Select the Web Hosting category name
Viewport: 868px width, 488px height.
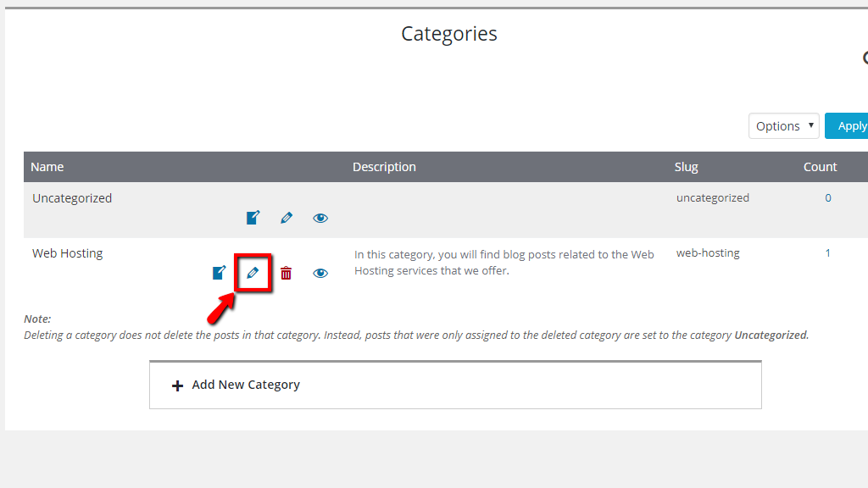68,253
